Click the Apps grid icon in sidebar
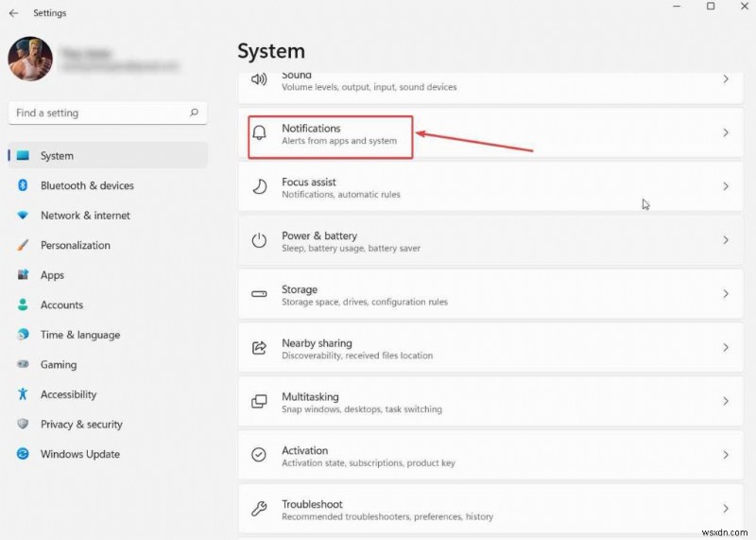 23,274
